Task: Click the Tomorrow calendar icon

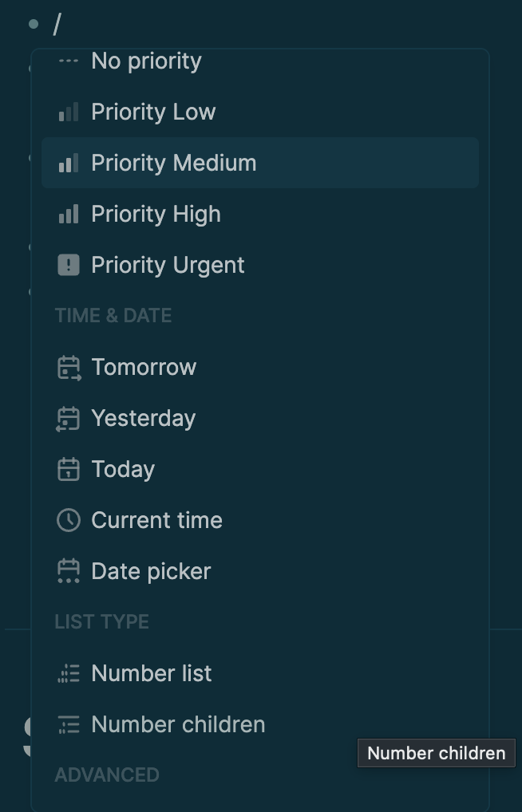Action: click(69, 368)
